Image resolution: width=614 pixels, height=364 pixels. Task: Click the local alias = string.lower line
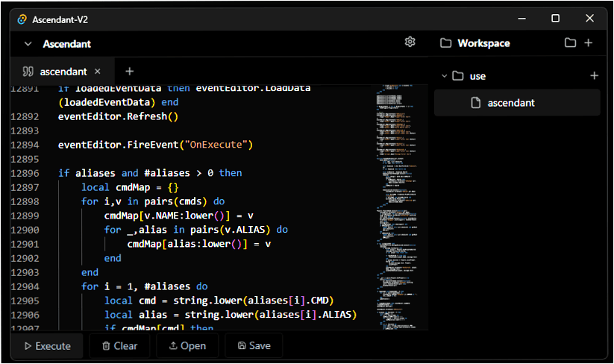tap(231, 315)
